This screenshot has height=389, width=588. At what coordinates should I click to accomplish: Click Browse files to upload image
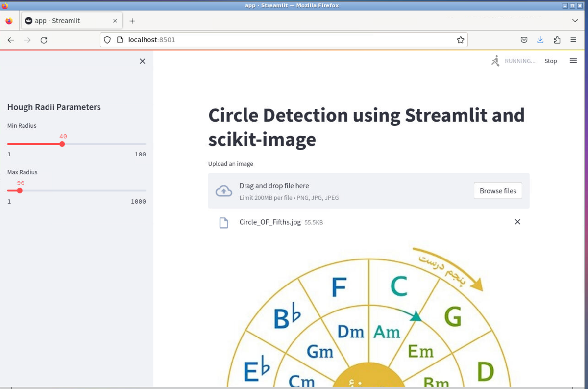click(x=498, y=191)
